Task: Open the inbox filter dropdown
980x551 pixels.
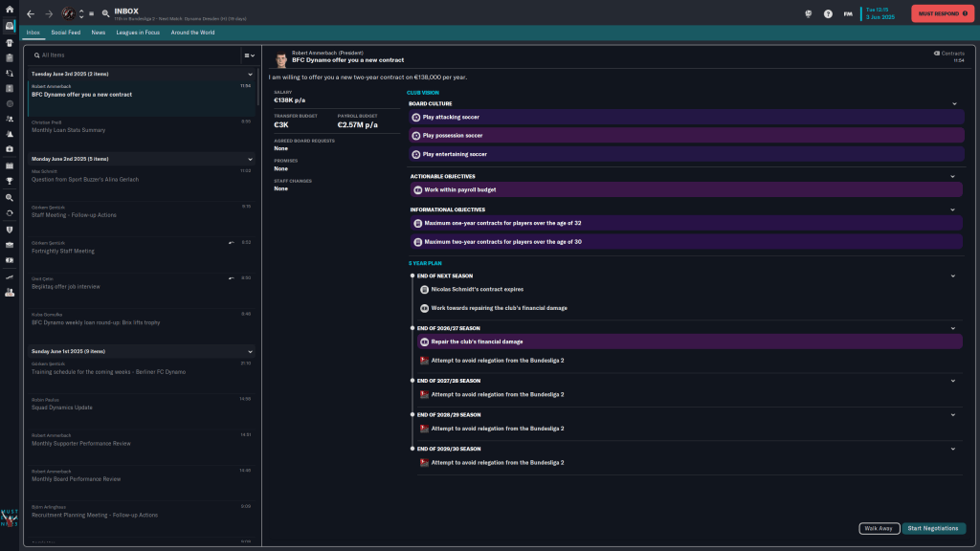Action: 249,55
